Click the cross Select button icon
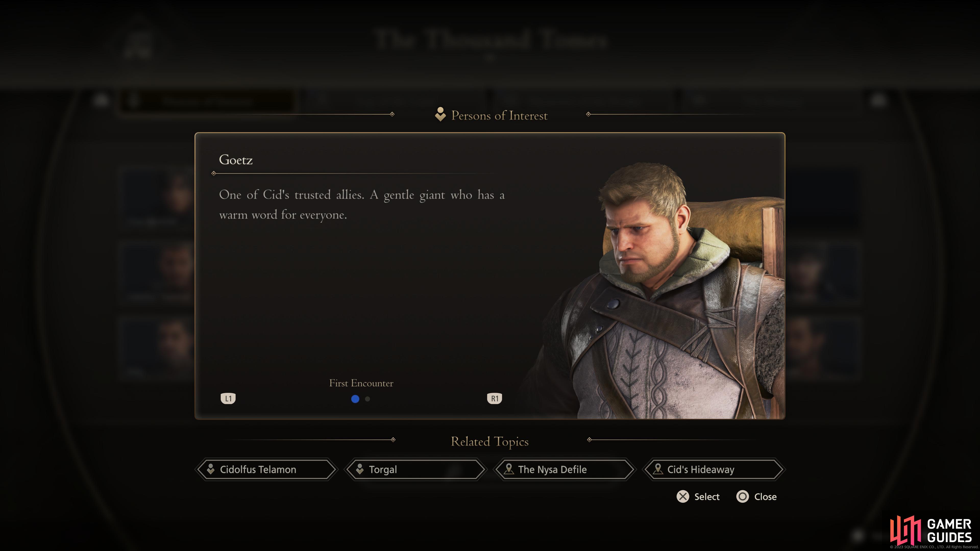 (x=682, y=497)
